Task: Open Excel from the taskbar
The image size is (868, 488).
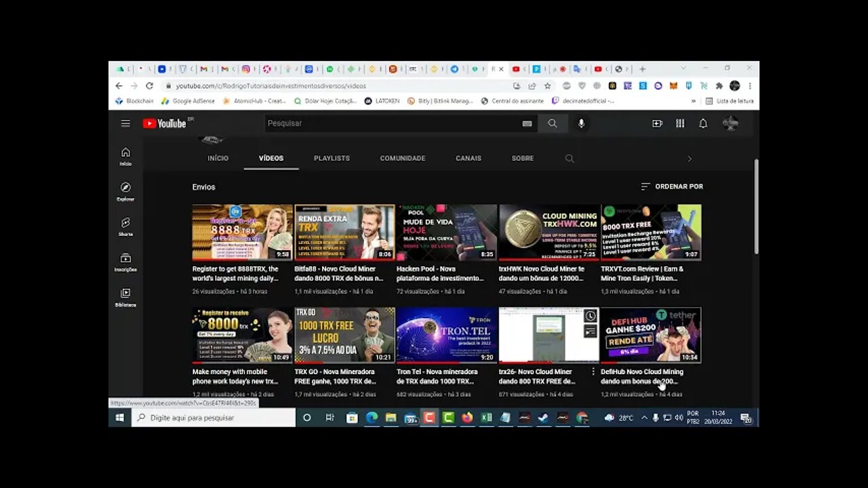Action: tap(486, 418)
